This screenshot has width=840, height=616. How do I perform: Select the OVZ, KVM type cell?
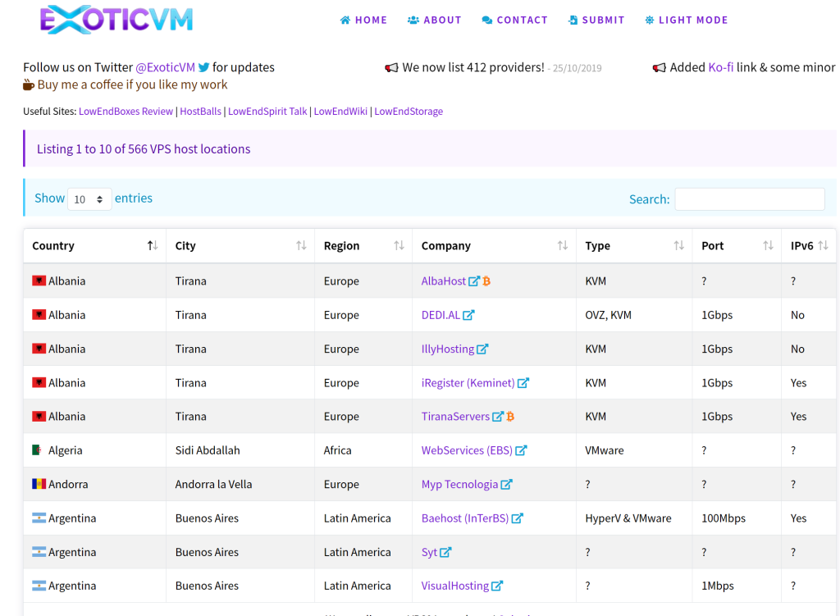634,315
